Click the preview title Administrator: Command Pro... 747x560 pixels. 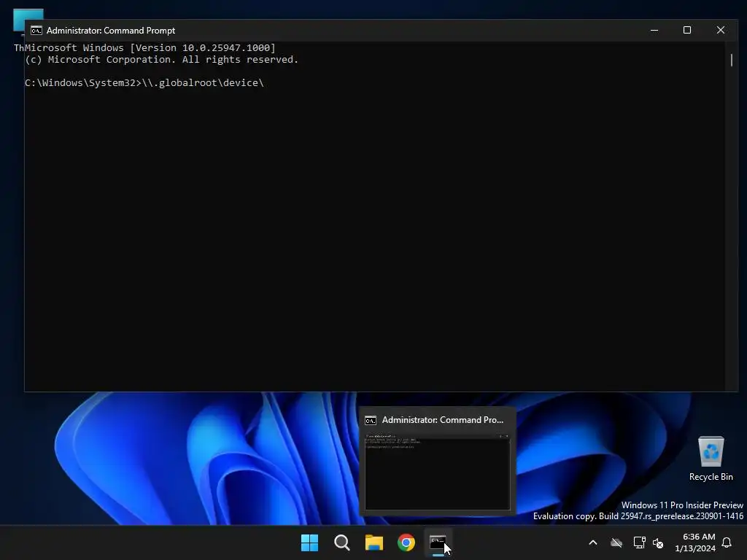tap(443, 420)
